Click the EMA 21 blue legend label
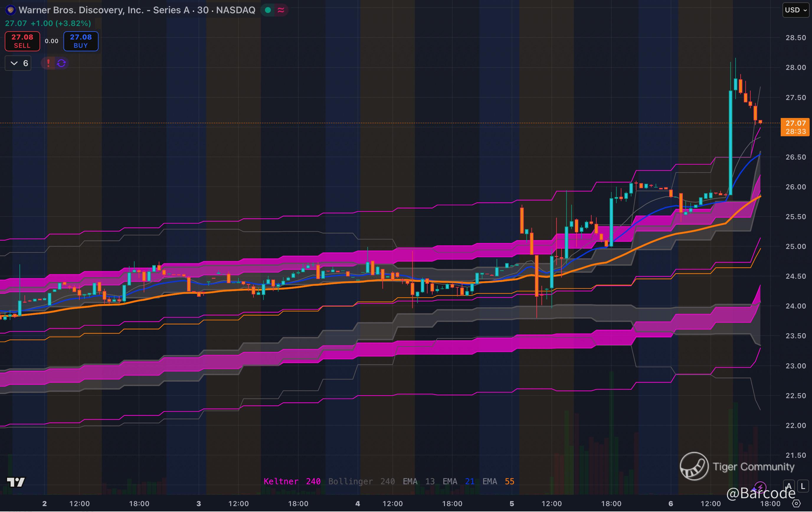Screen dimensions: 812x512 coord(458,481)
